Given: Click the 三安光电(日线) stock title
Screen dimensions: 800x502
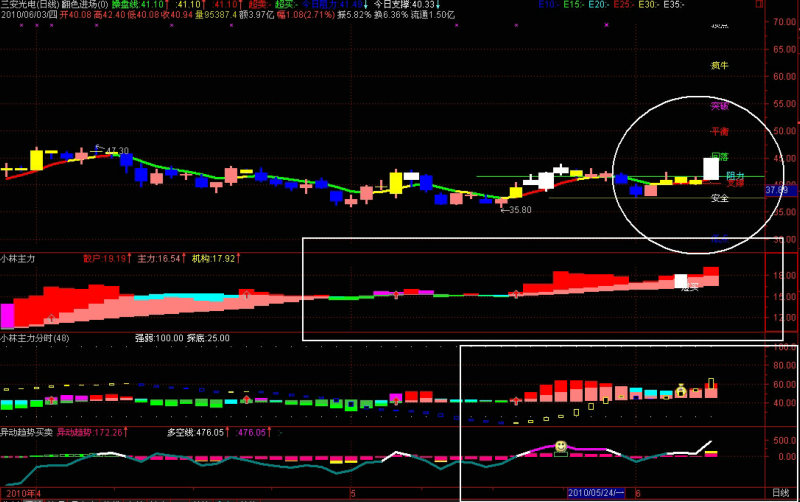Looking at the screenshot, I should tap(30, 5).
